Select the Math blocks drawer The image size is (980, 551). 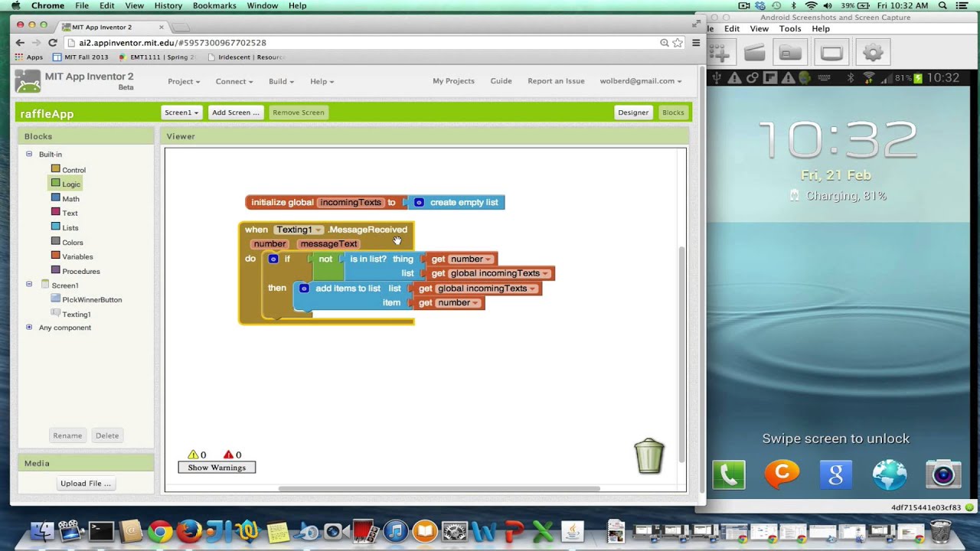65,198
